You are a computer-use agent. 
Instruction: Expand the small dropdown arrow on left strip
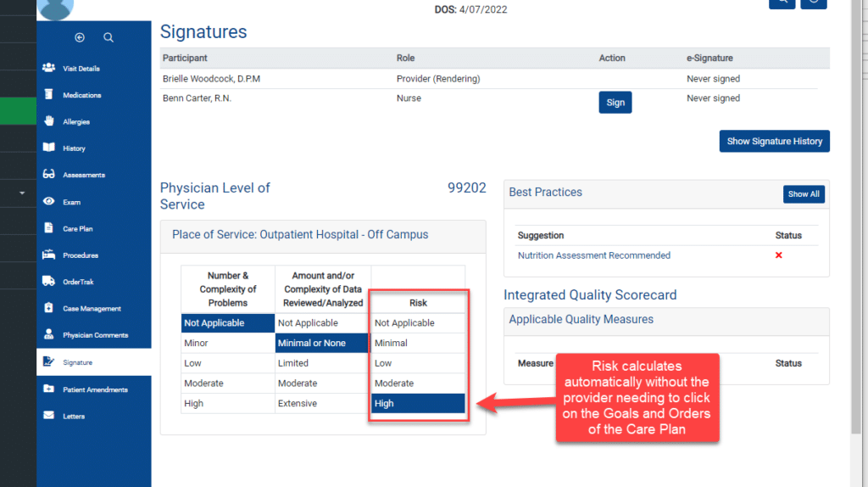click(22, 193)
